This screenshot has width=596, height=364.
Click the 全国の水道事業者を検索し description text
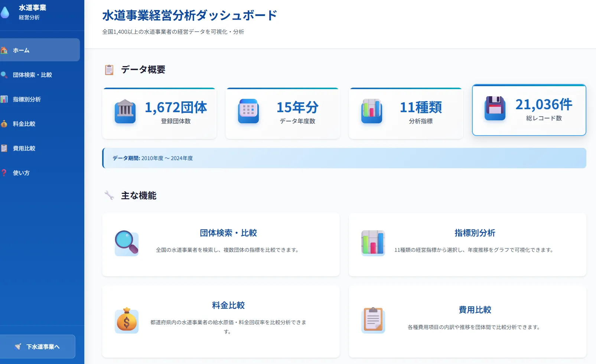tap(228, 250)
